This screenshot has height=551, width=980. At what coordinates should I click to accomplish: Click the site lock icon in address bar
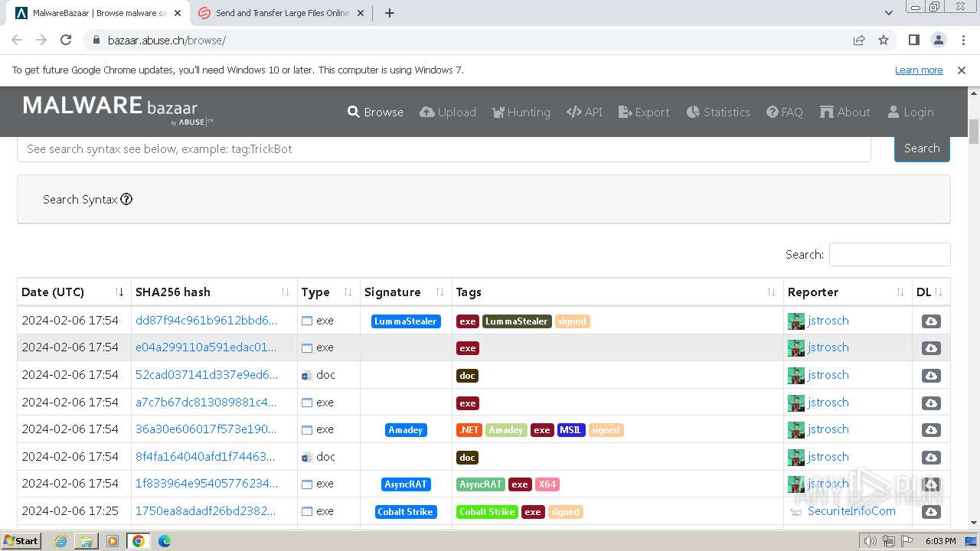click(x=96, y=41)
